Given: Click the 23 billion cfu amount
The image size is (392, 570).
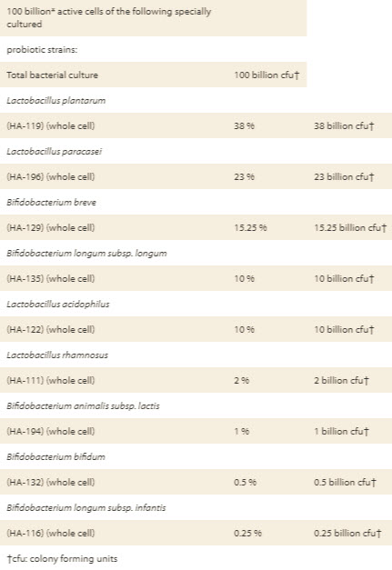Looking at the screenshot, I should click(x=344, y=176).
